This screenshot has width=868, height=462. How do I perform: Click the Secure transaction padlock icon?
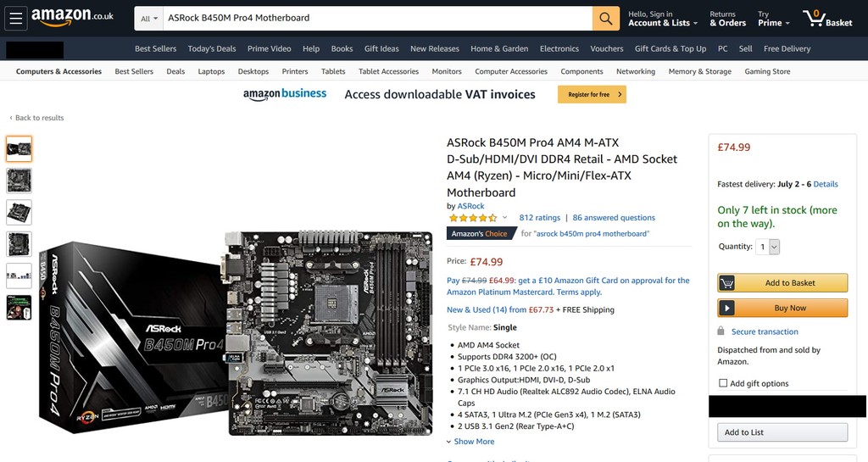(x=721, y=331)
